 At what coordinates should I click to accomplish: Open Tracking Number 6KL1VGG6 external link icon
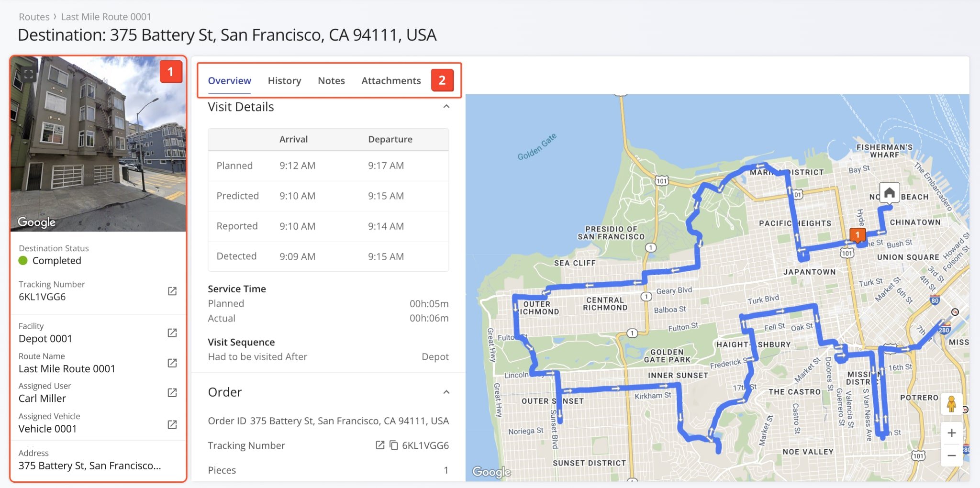point(172,291)
